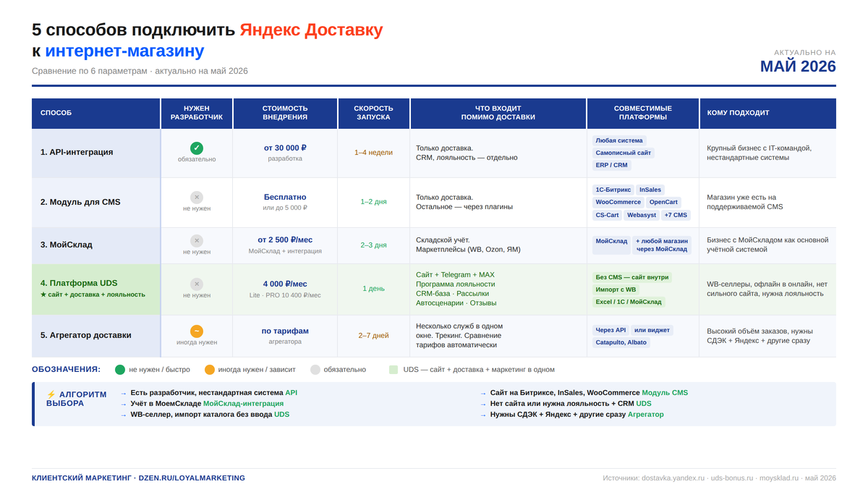This screenshot has width=868, height=492.
Task: Select the '3. МойСклад' row label
Action: click(x=67, y=245)
